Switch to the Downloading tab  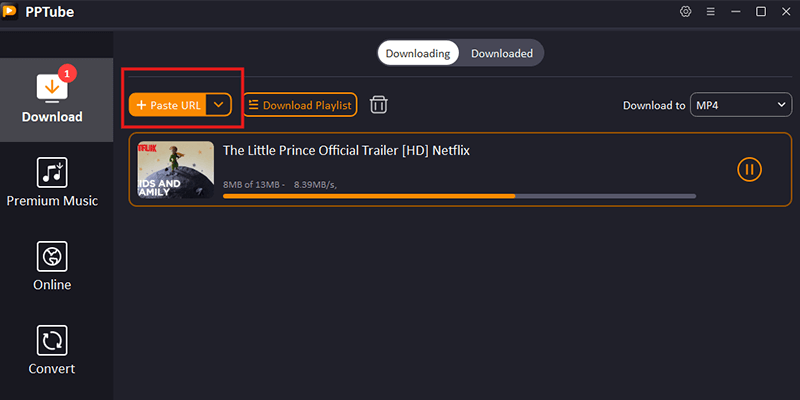coord(418,53)
